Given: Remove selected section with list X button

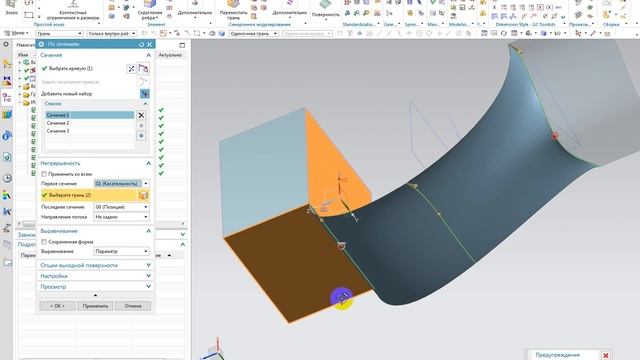Looking at the screenshot, I should tap(141, 116).
